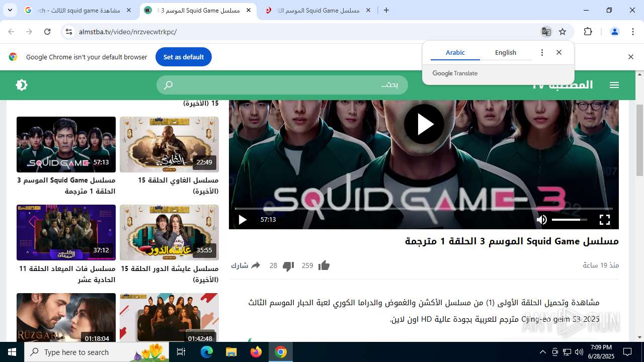Screen dimensions: 644x362
Task: Open Windows notification center
Action: click(x=627, y=352)
